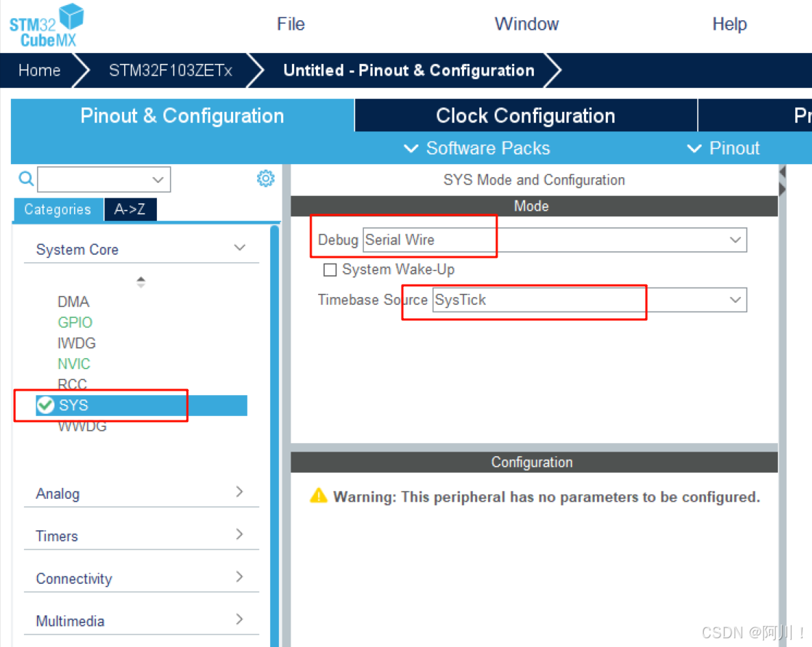
Task: Click the STM32CubeMX logo
Action: [46, 25]
